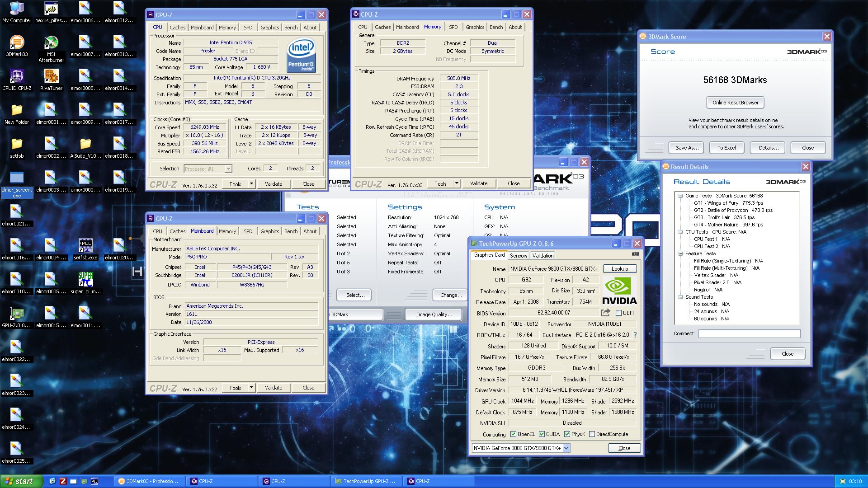Toggle the CUDA computing checkbox
The image size is (868, 488).
click(x=542, y=434)
